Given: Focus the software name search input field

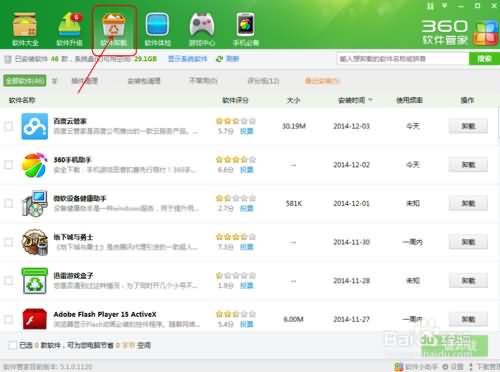Looking at the screenshot, I should pyautogui.click(x=403, y=59).
